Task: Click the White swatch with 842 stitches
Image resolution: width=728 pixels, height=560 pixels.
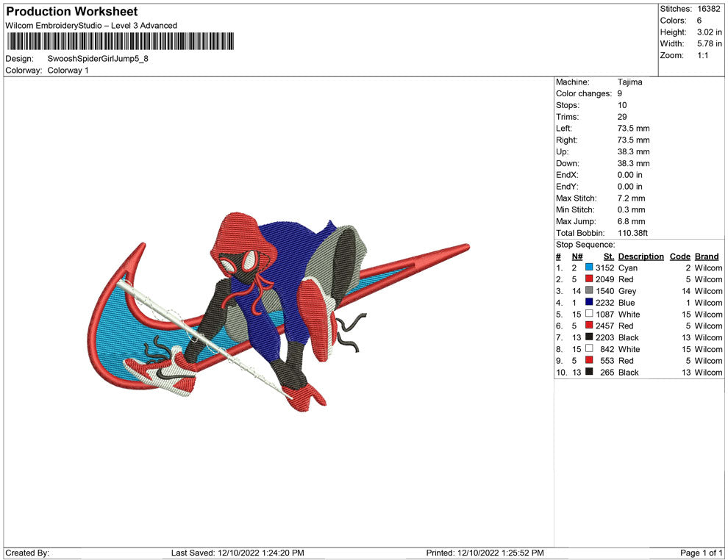Action: tap(589, 348)
